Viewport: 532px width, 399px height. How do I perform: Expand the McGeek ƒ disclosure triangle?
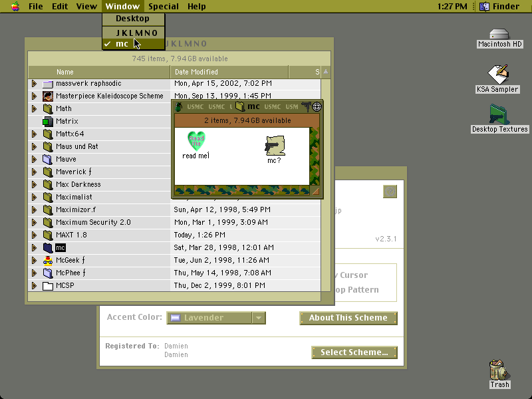pos(34,260)
